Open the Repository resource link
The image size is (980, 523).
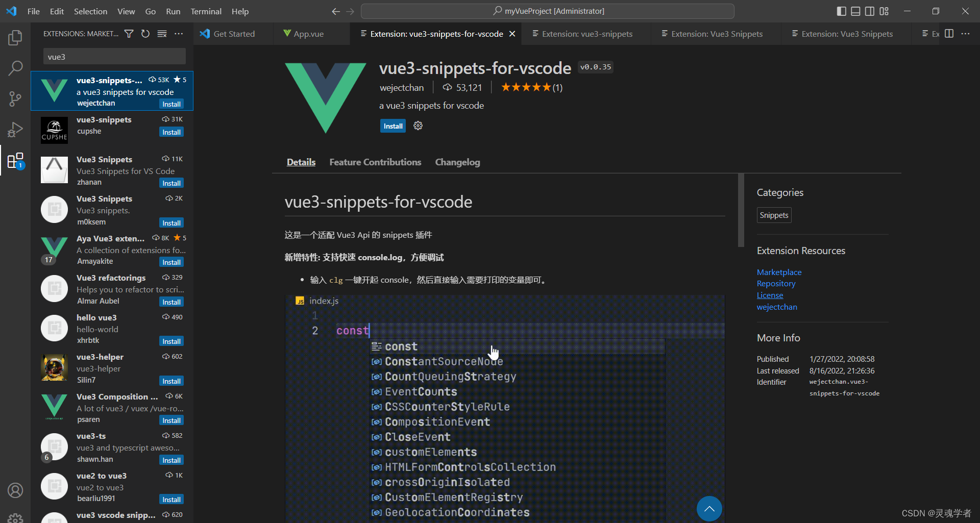click(x=776, y=284)
